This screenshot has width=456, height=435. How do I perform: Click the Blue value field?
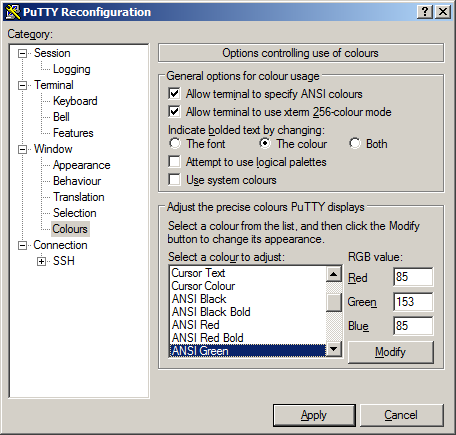[x=413, y=326]
